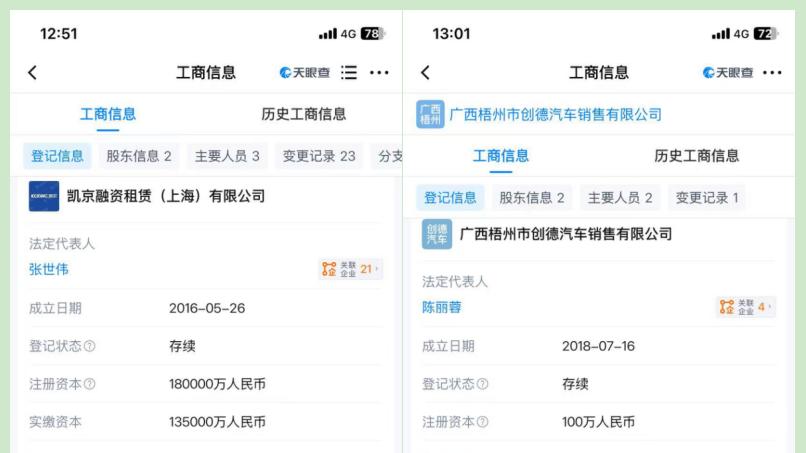
Task: Select 变更记录 1 sub-tab
Action: 707,197
